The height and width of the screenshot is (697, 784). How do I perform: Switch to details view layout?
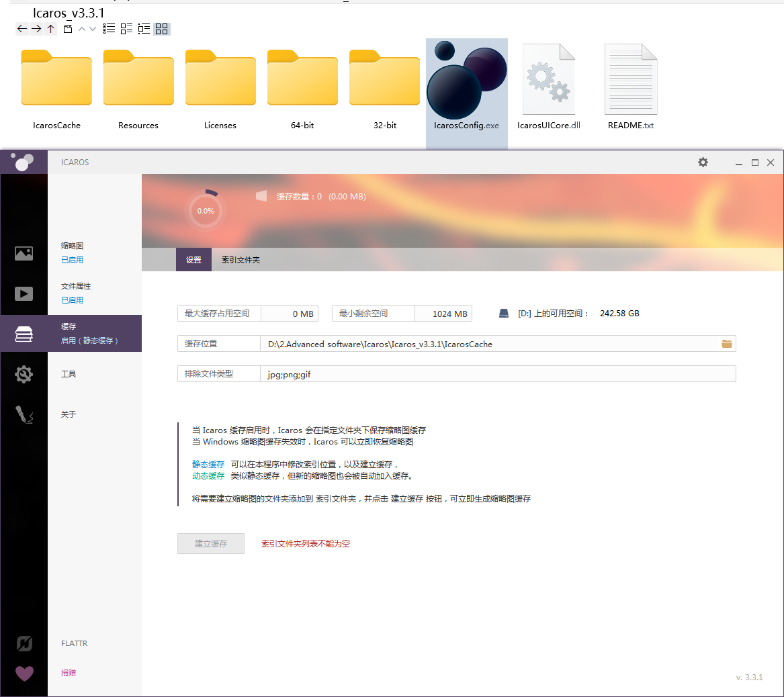(126, 28)
